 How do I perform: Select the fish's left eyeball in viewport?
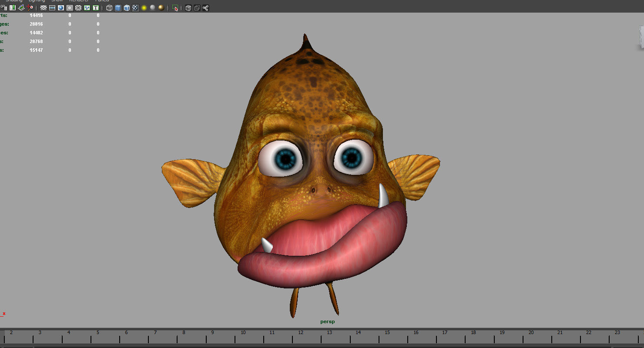coord(281,159)
